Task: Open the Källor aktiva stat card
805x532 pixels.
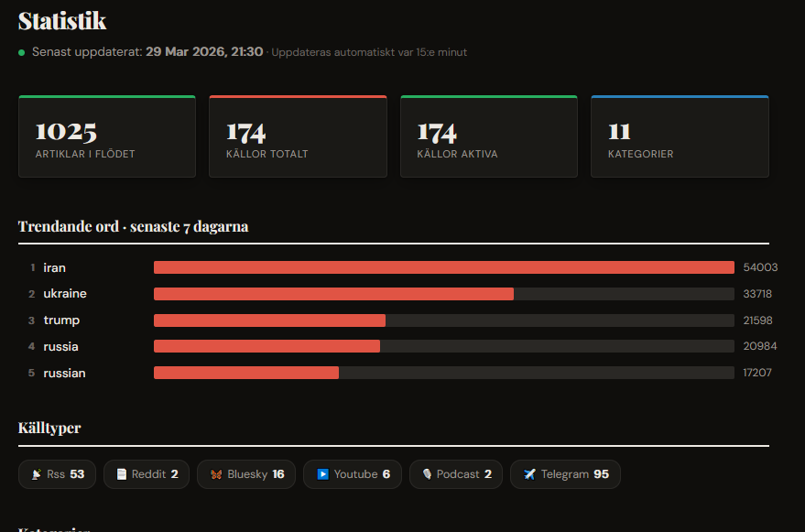Action: coord(489,136)
